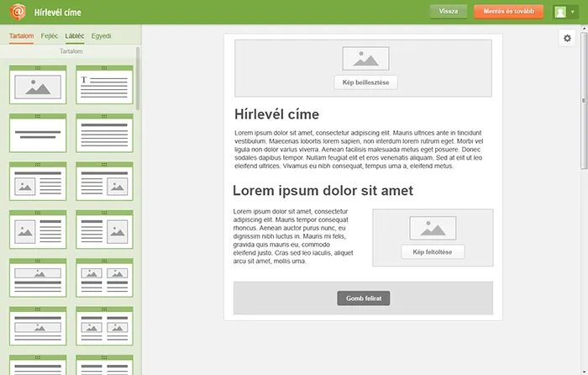The image size is (588, 375).
Task: Click the page vertical scrollbar thumb
Action: 584,101
